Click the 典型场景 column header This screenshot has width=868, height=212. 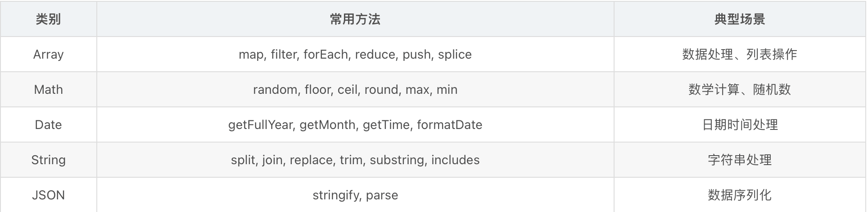[x=739, y=19]
